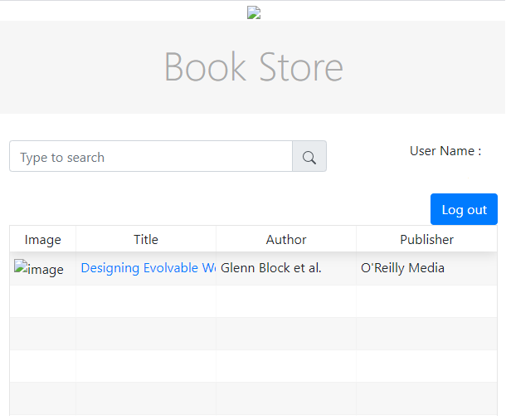The width and height of the screenshot is (506, 420).
Task: Select the empty Image cell below the book cover
Action: coord(43,301)
